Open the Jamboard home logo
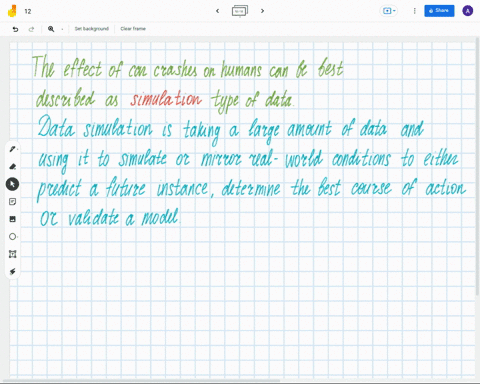The height and width of the screenshot is (384, 480). pyautogui.click(x=12, y=11)
